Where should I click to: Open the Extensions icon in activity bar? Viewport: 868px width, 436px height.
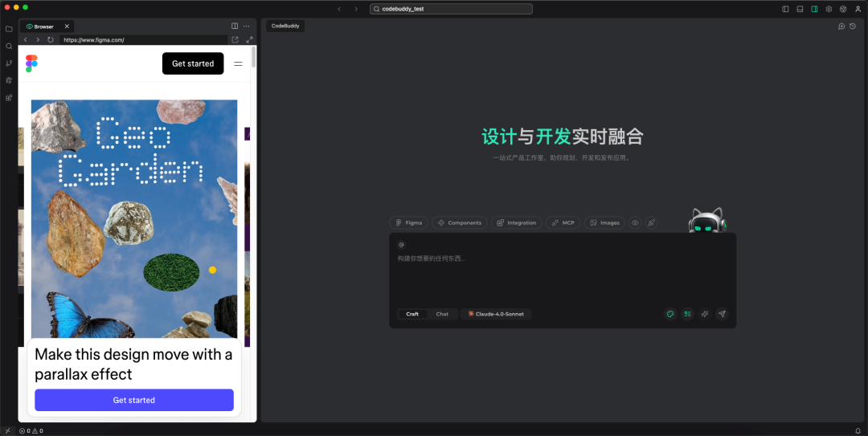(x=9, y=98)
